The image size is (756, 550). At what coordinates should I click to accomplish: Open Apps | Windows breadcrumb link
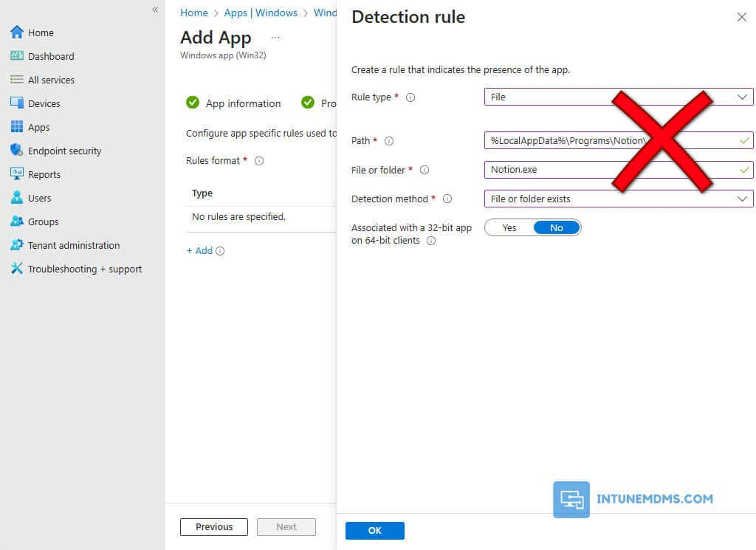coord(261,13)
